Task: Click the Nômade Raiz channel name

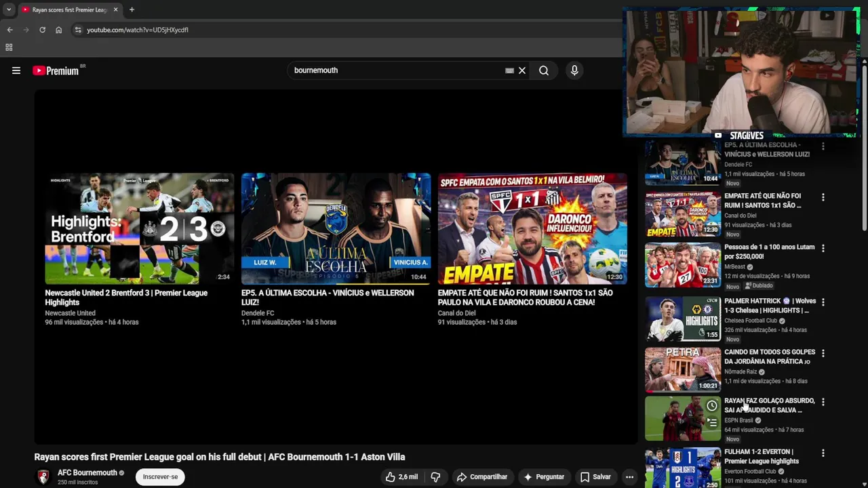Action: [x=741, y=371]
